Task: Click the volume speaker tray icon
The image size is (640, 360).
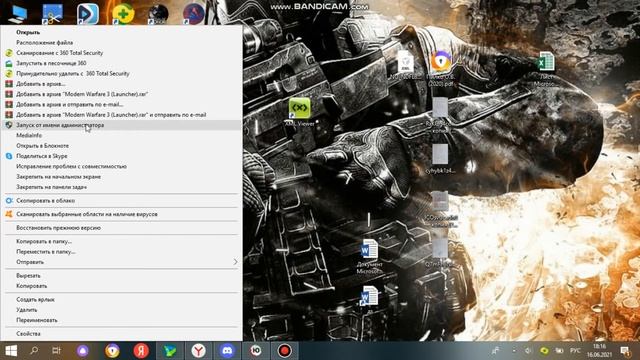Action: coord(528,351)
